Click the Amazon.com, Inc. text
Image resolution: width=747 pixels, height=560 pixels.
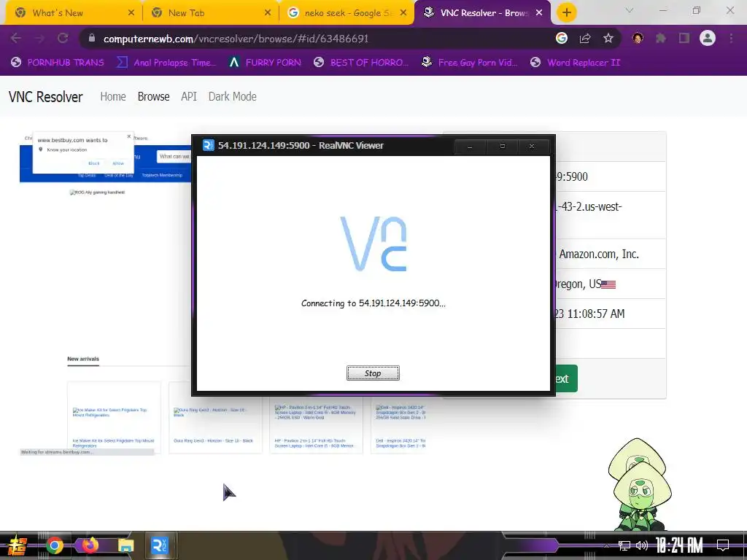599,254
